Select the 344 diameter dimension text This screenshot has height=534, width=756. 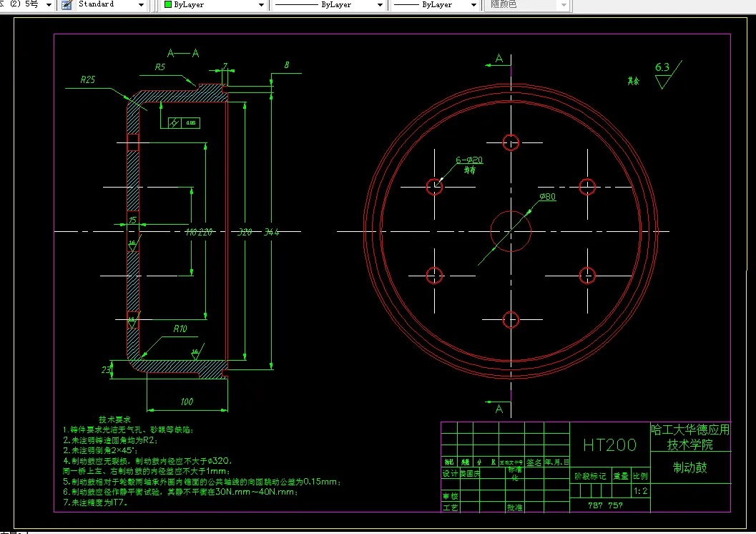click(x=272, y=232)
